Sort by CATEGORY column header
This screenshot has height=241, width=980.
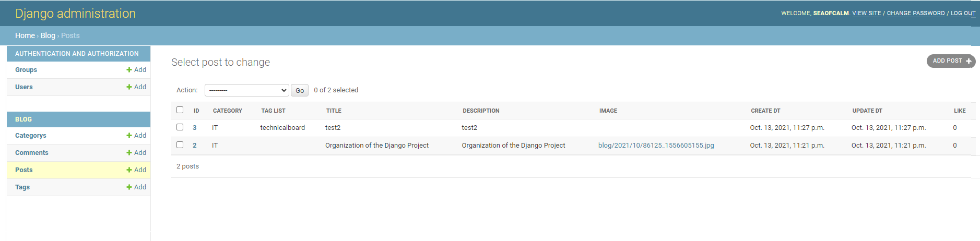[228, 111]
